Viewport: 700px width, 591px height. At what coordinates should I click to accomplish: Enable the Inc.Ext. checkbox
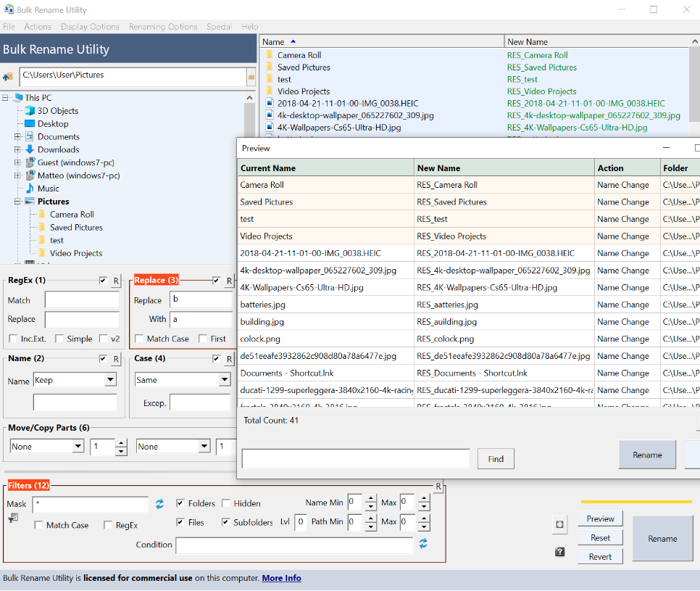pyautogui.click(x=13, y=339)
